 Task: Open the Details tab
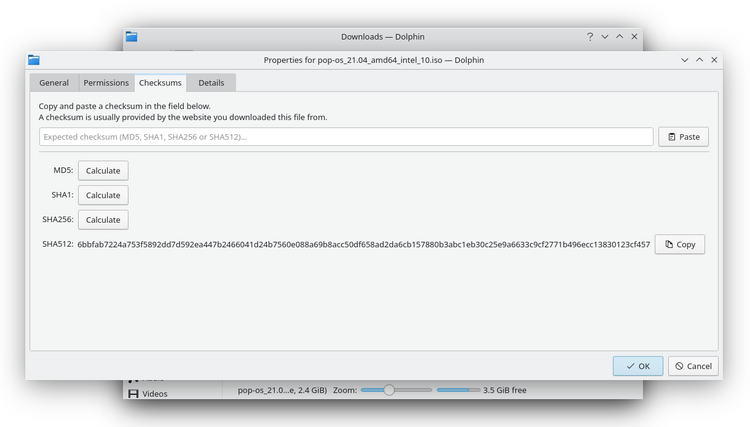point(211,83)
